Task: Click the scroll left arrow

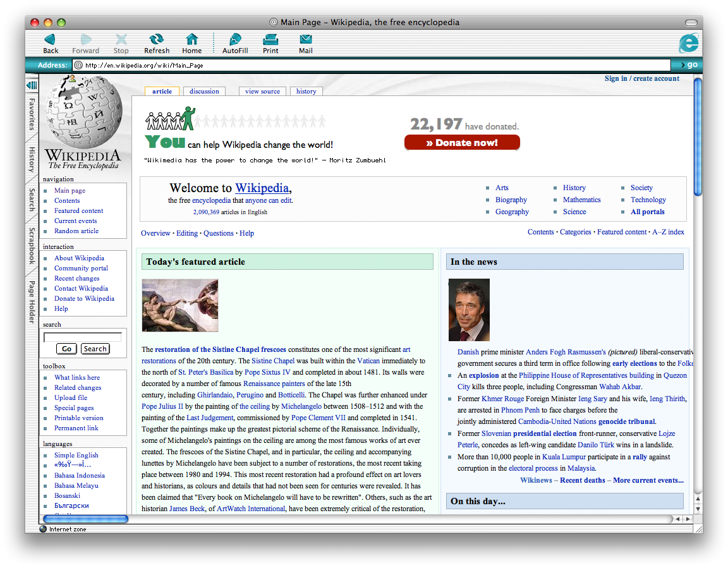Action: (x=677, y=519)
